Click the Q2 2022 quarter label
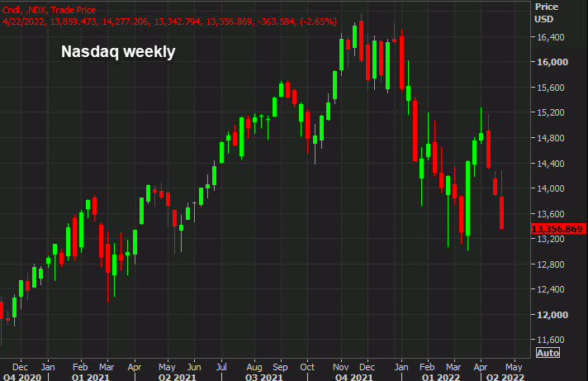This screenshot has height=381, width=588. click(505, 377)
